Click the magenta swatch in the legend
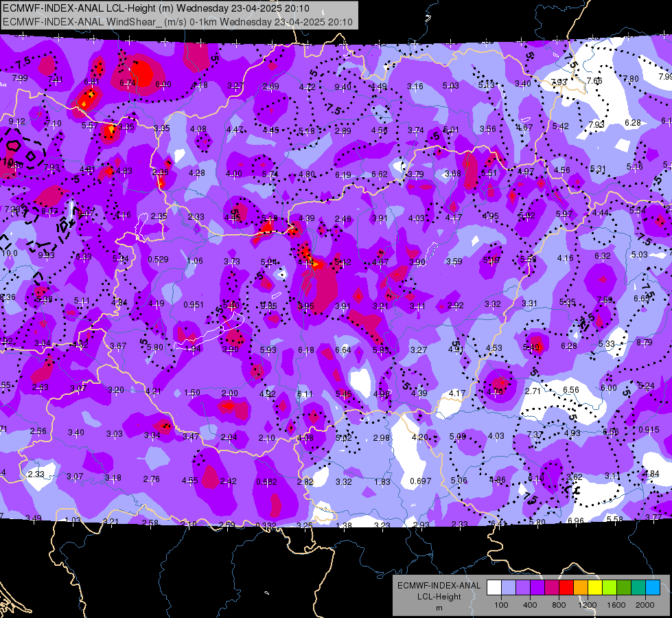Screen dimensions: 672x618 (x=552, y=588)
